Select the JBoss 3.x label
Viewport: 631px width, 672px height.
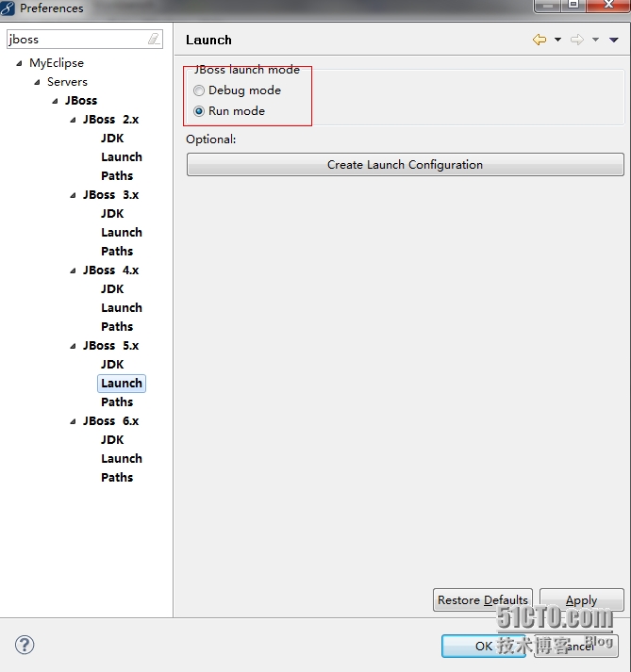point(110,195)
